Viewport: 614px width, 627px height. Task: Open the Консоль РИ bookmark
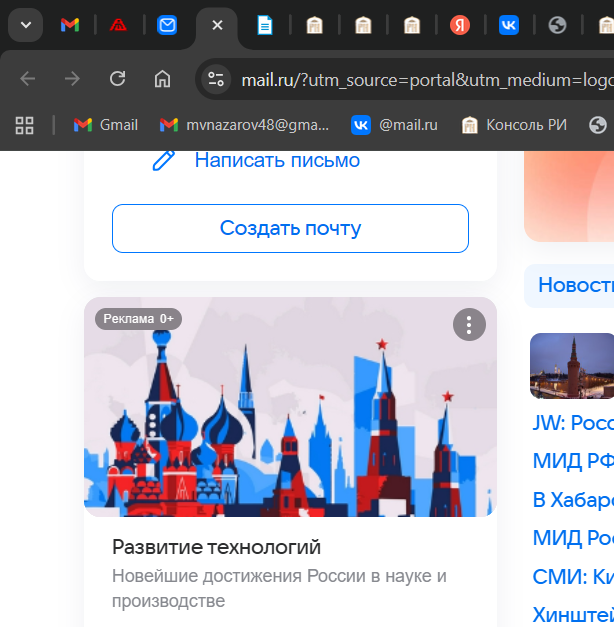(514, 125)
